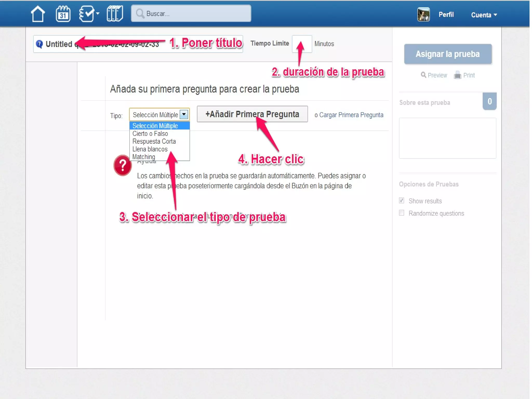Open the calendar icon
This screenshot has width=532, height=399.
(x=63, y=14)
